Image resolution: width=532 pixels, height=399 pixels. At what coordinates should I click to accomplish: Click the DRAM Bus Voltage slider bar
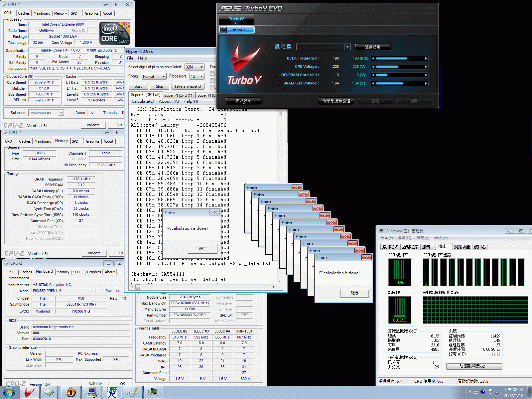pos(400,83)
